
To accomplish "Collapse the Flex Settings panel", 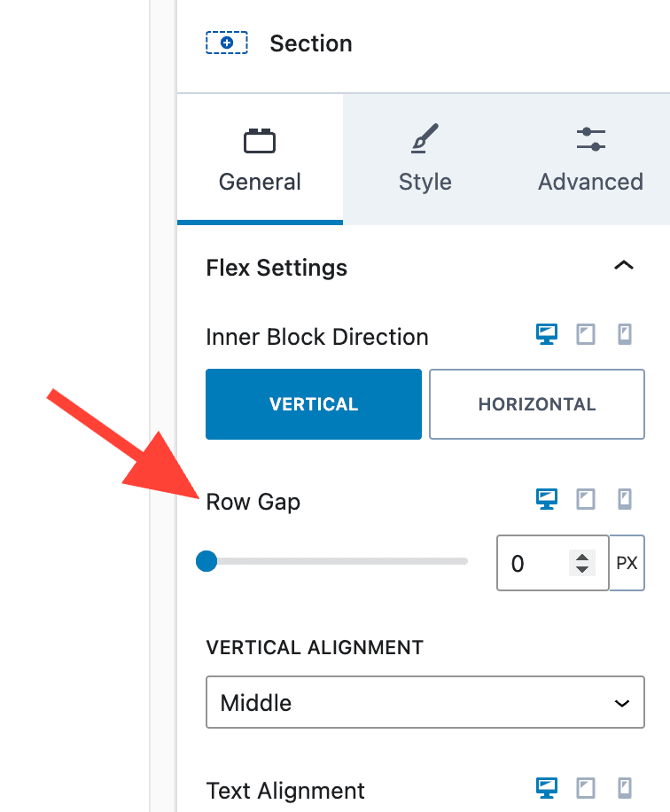I will point(624,266).
